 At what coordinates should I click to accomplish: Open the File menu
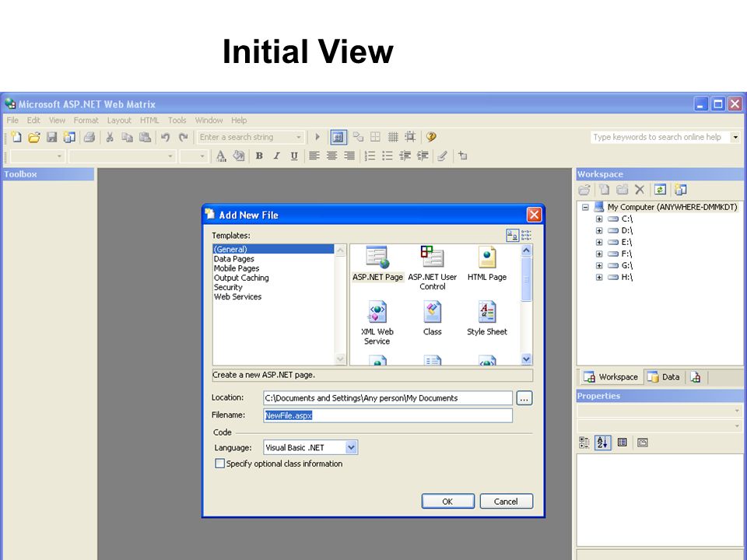point(12,121)
